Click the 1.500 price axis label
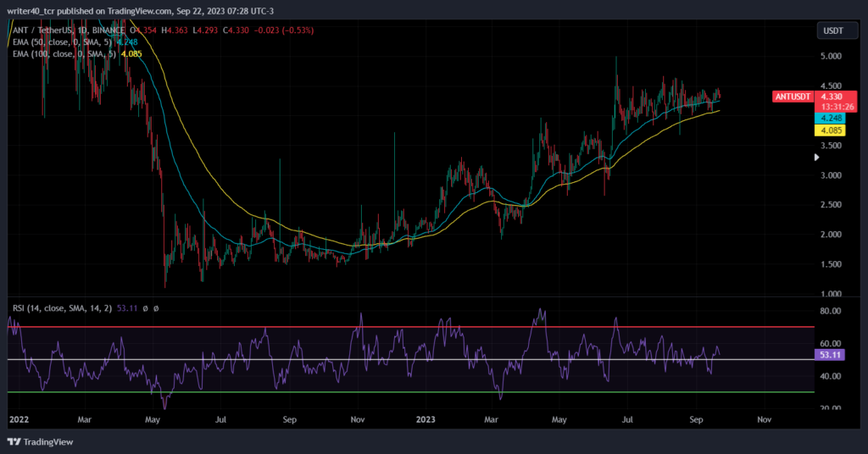Viewport: 868px width, 454px height. [831, 264]
